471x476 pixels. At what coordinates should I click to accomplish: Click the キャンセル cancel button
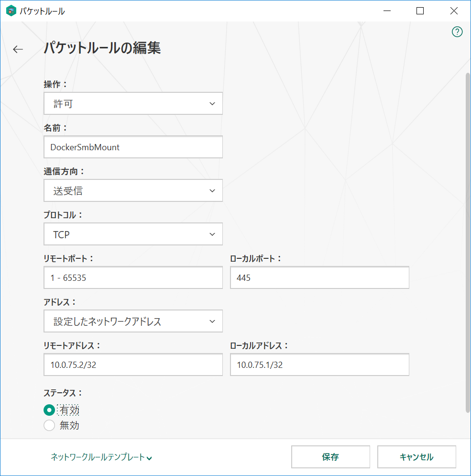click(x=416, y=457)
